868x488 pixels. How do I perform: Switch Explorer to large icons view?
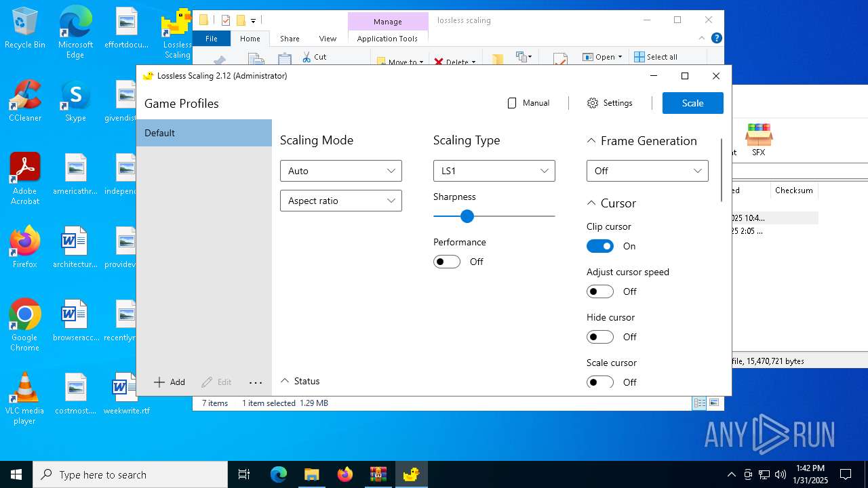(x=713, y=403)
